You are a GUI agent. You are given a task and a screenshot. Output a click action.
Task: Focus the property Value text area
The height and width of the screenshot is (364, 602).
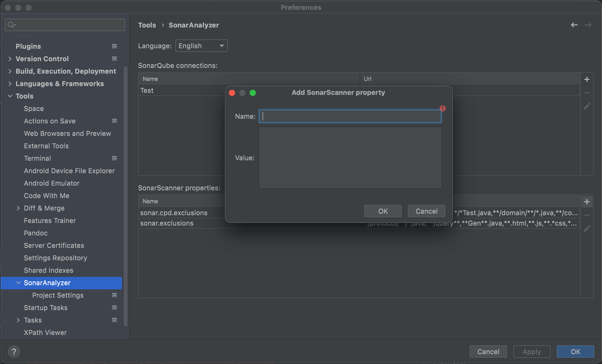[350, 158]
